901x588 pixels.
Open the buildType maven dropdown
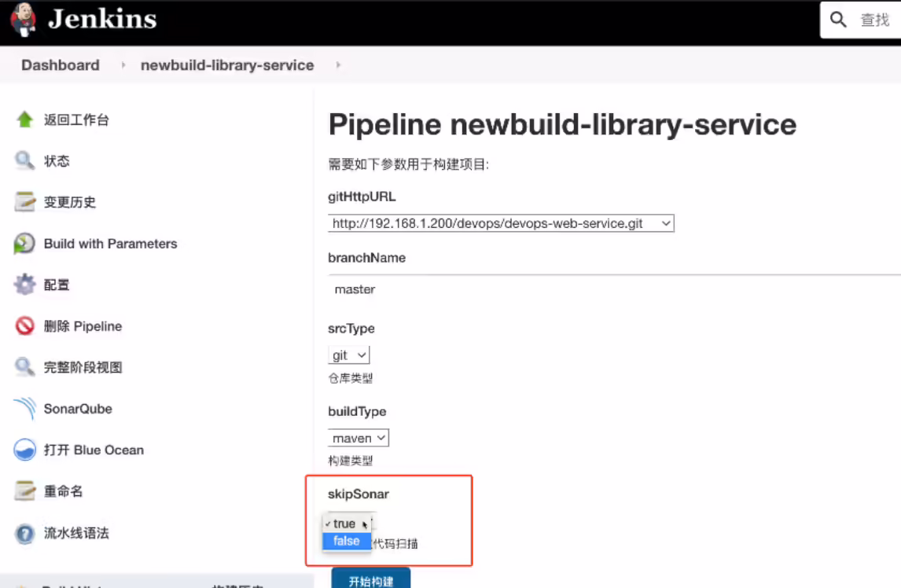(359, 438)
